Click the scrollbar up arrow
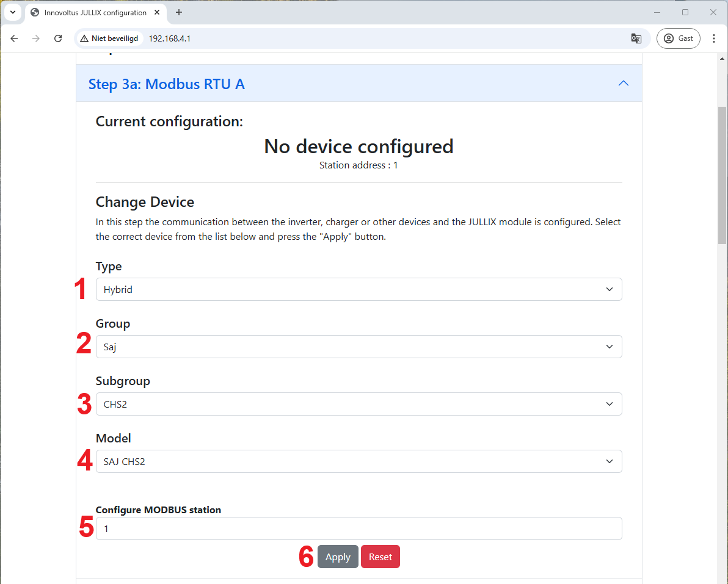Image resolution: width=728 pixels, height=584 pixels. click(722, 59)
